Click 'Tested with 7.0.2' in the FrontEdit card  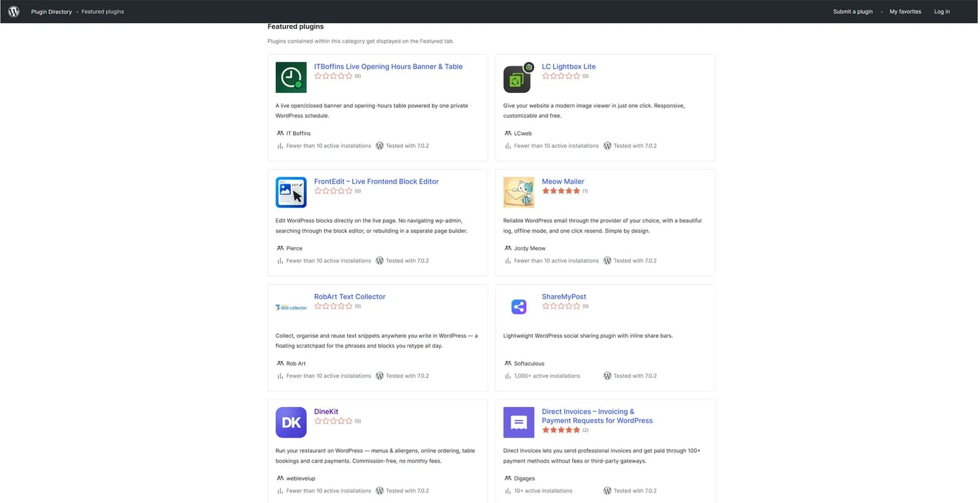[x=407, y=261]
